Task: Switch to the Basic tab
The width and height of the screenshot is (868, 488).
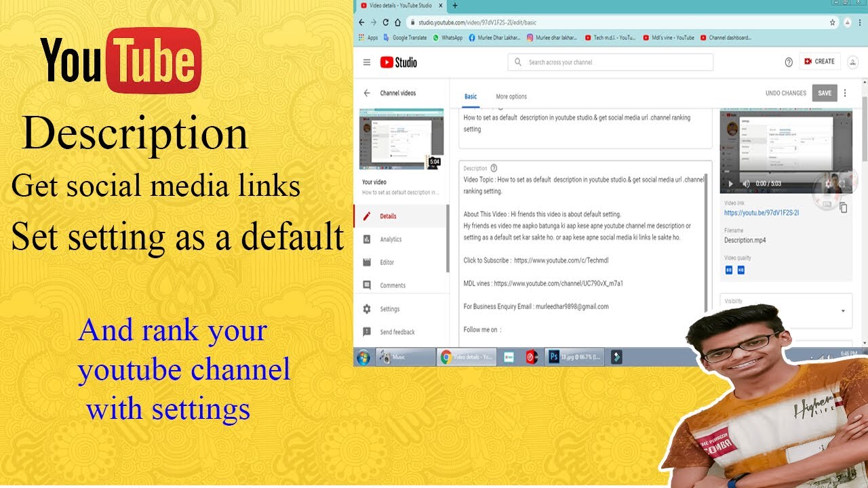Action: (471, 96)
